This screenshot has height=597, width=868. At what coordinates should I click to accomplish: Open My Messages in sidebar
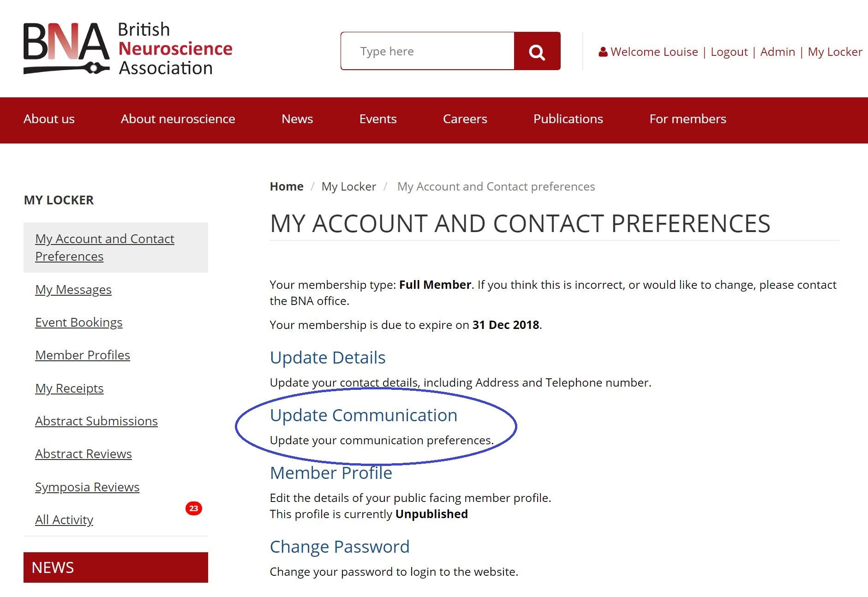73,290
